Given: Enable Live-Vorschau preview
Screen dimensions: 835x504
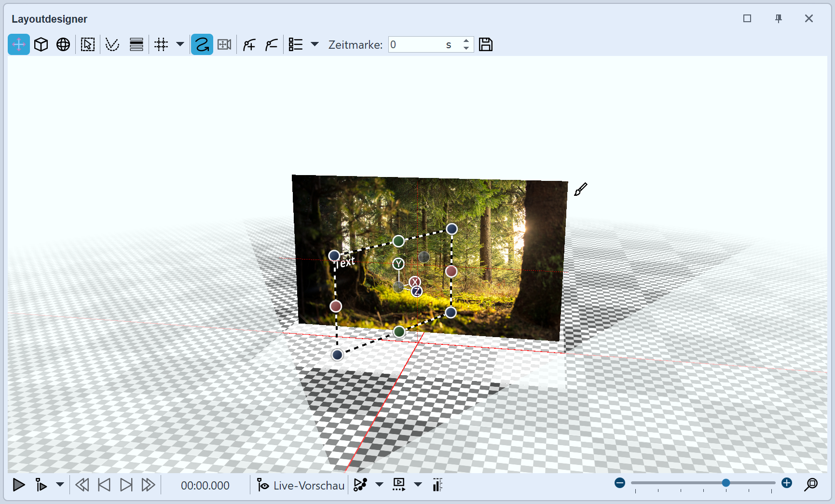Looking at the screenshot, I should point(299,485).
